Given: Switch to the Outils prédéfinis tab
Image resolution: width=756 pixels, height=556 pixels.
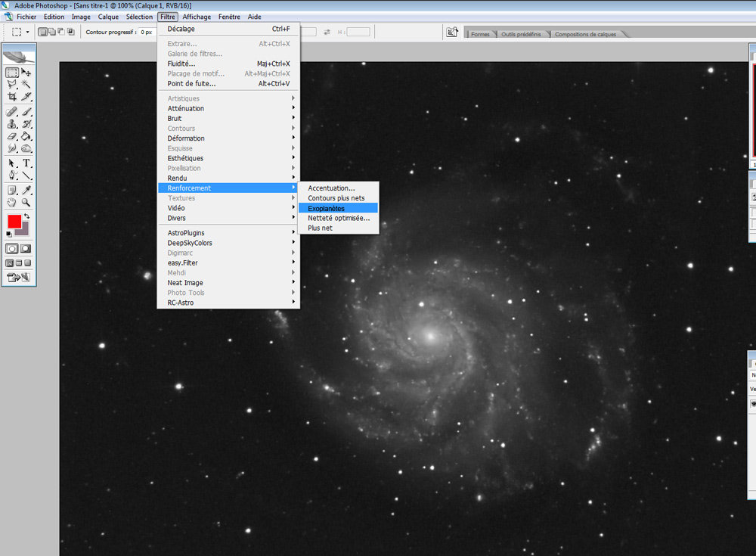Looking at the screenshot, I should coord(521,34).
